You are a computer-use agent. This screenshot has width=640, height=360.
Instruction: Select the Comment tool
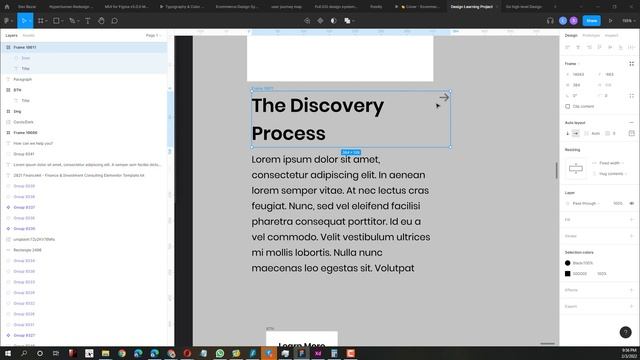(x=115, y=20)
